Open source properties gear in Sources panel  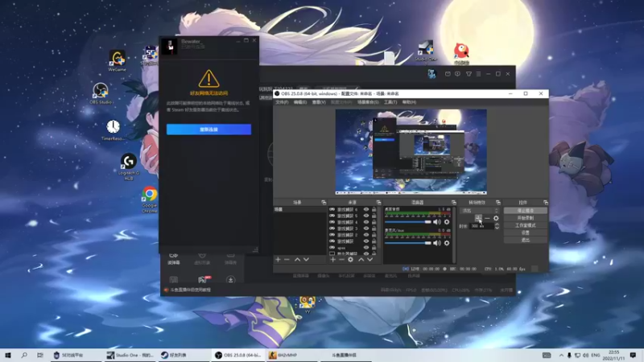coord(350,259)
